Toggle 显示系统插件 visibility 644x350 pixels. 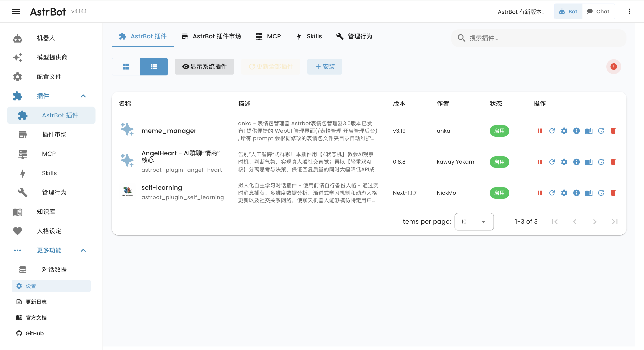(204, 67)
